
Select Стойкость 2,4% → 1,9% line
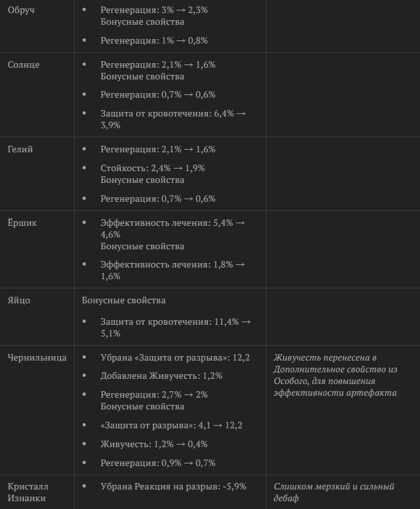[x=152, y=168]
